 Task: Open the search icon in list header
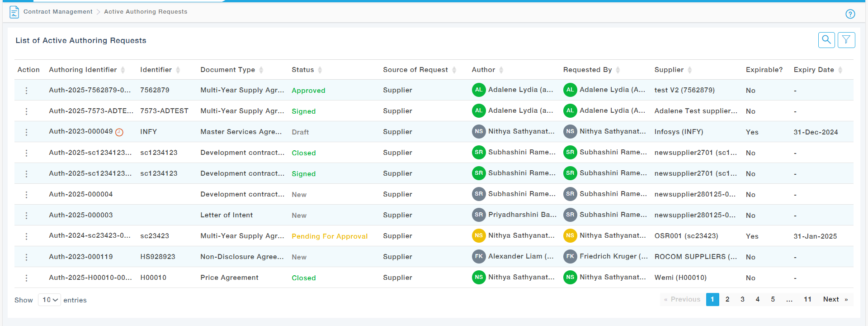coord(826,40)
